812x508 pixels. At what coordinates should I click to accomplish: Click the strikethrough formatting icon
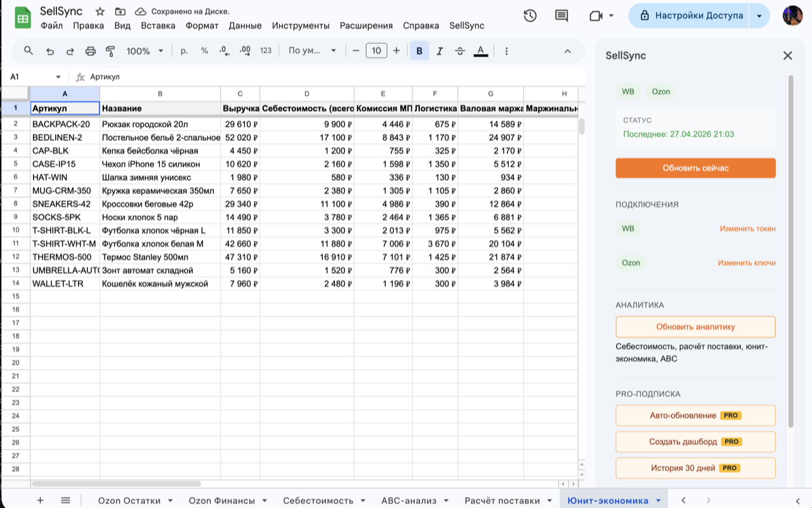460,51
